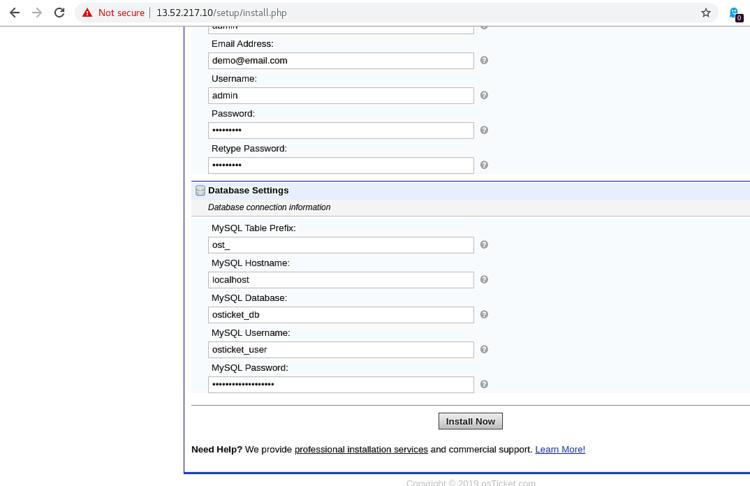This screenshot has height=486, width=750.
Task: Show help tip for MySQL Database
Action: pyautogui.click(x=484, y=315)
